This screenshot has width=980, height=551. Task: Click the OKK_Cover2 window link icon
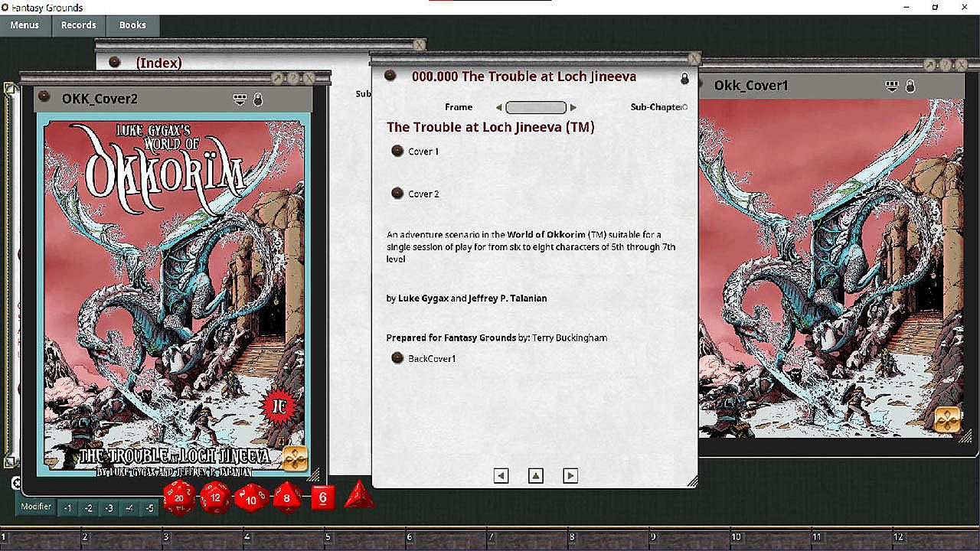coord(44,96)
